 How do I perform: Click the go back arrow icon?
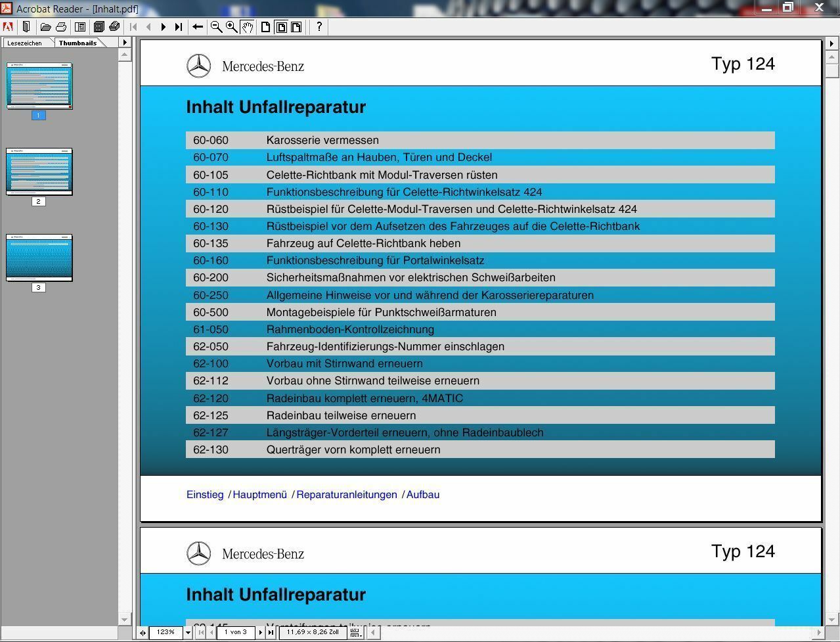point(197,27)
